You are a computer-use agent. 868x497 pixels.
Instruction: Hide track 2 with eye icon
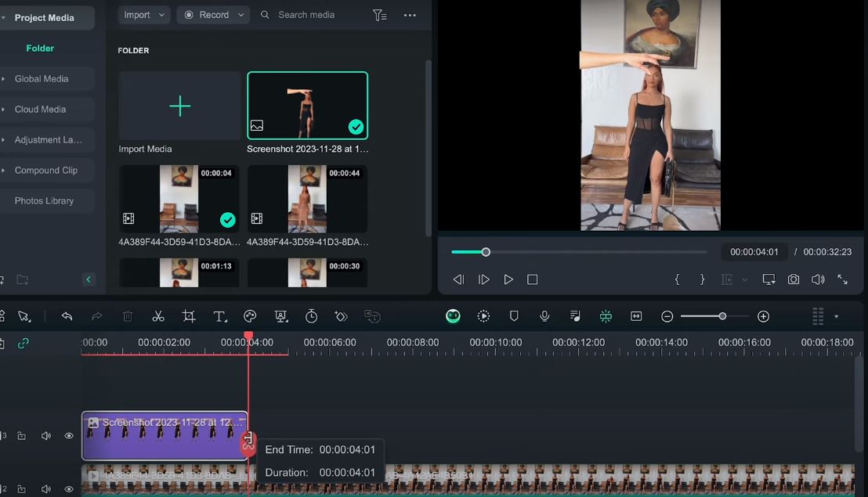[69, 488]
